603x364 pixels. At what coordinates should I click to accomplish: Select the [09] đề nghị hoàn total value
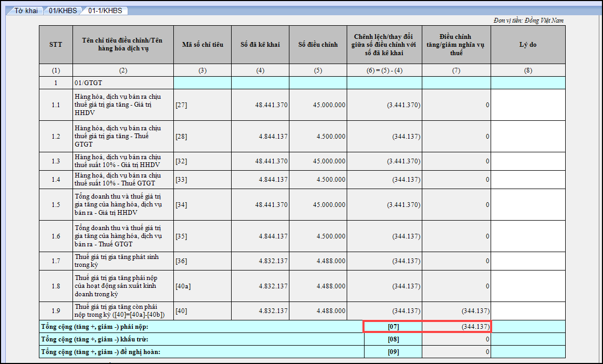pyautogui.click(x=456, y=352)
